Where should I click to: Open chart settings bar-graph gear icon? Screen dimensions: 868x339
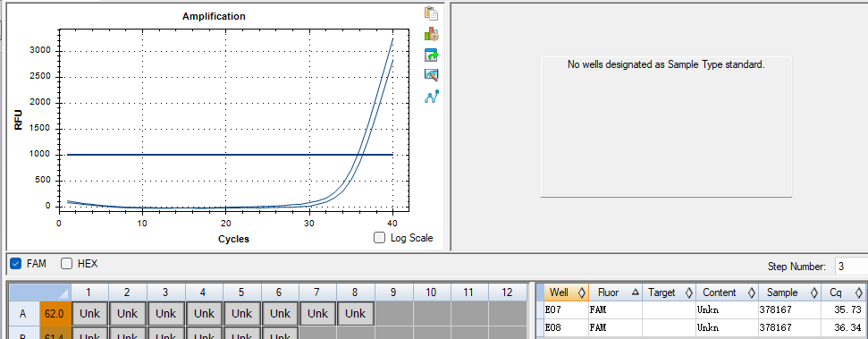[431, 34]
